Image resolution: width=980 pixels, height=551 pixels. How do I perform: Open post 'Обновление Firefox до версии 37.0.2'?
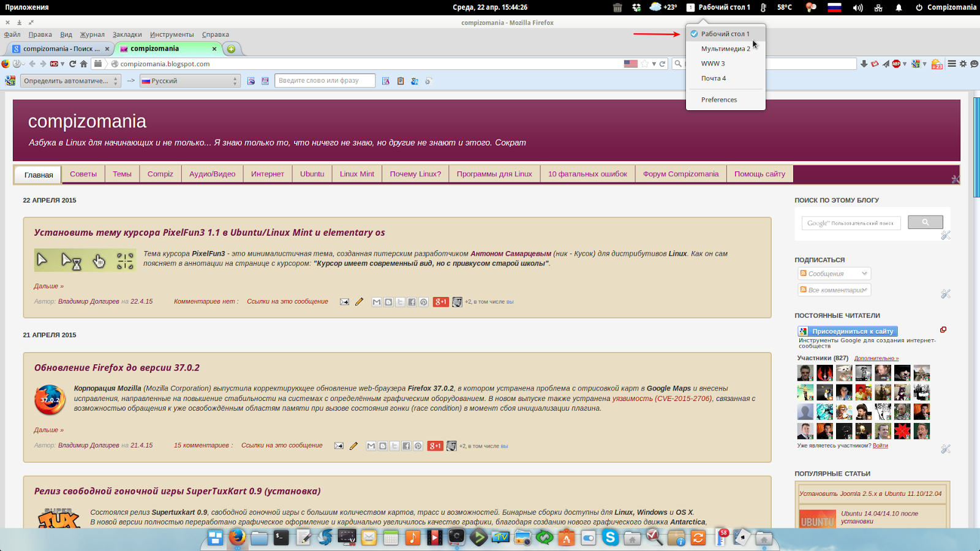(x=117, y=368)
